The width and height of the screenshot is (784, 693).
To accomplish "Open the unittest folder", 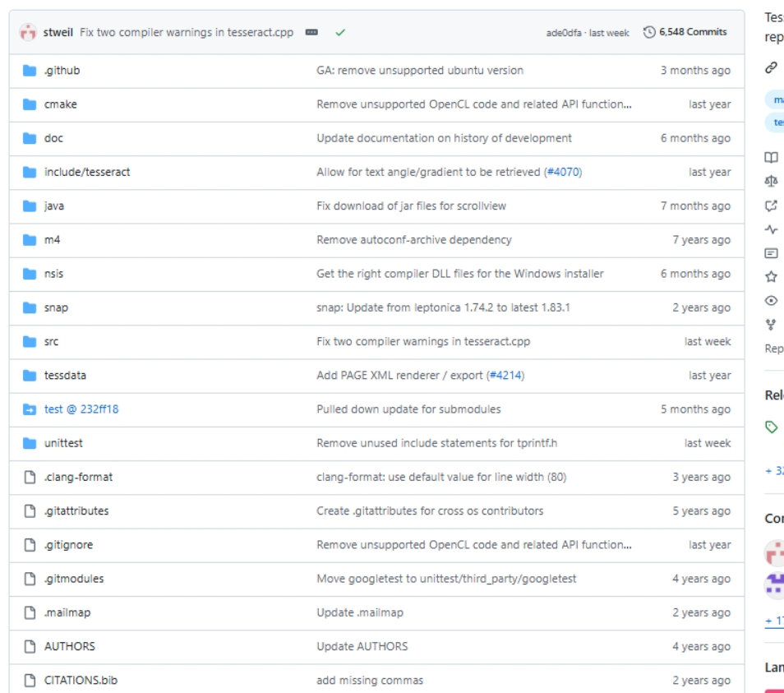I will click(x=63, y=443).
